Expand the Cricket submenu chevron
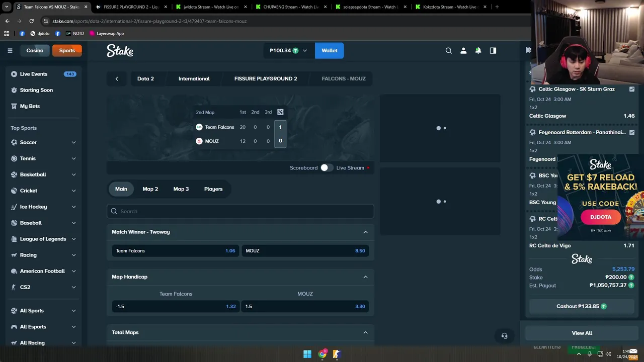Screen dimensions: 644x362 [x=73, y=191]
